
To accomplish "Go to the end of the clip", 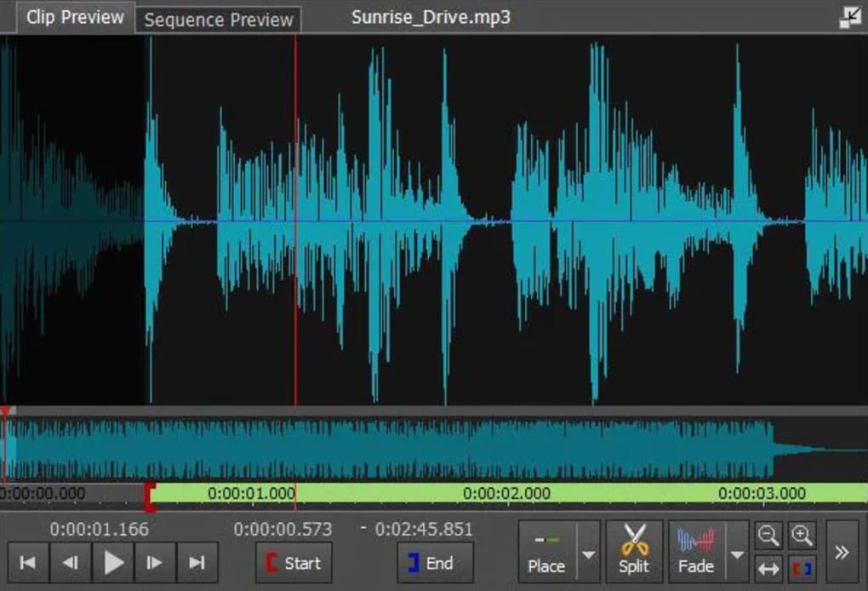I will (197, 562).
